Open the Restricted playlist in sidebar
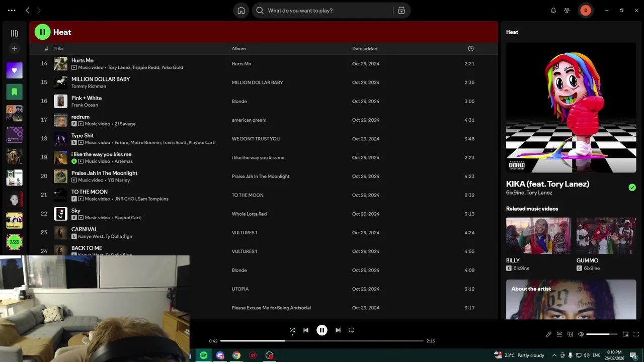644x362 pixels. point(14,221)
